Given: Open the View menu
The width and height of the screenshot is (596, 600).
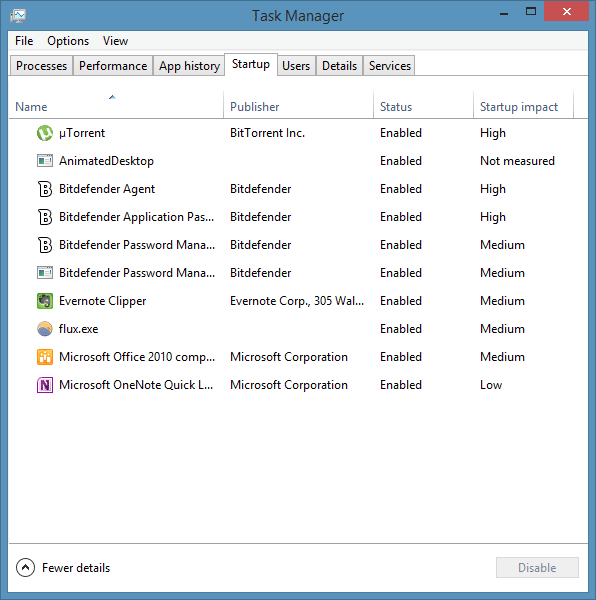Looking at the screenshot, I should (115, 41).
